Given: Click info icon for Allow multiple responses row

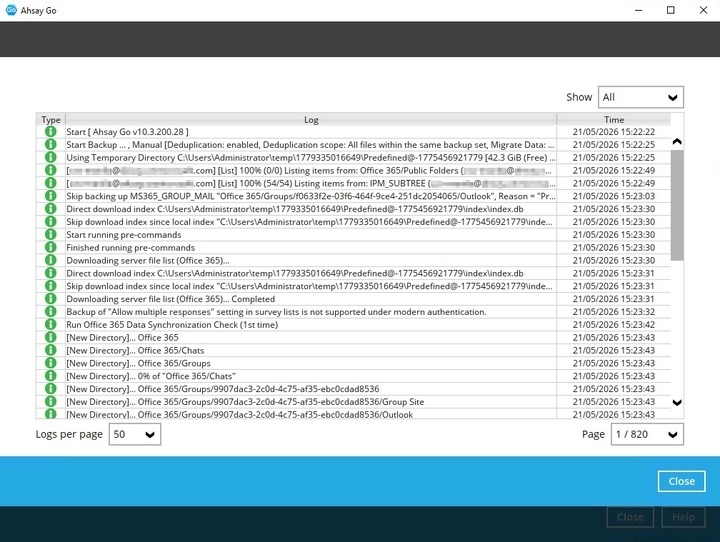Looking at the screenshot, I should (x=51, y=312).
